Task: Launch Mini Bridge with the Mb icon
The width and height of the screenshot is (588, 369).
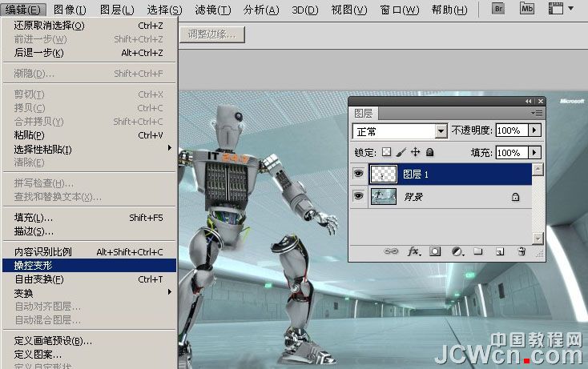Action: (527, 9)
